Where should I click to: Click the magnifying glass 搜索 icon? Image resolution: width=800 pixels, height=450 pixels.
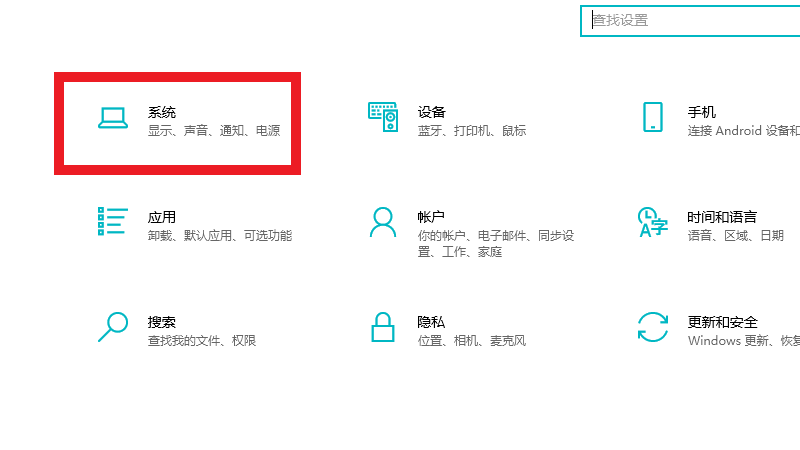tap(113, 326)
